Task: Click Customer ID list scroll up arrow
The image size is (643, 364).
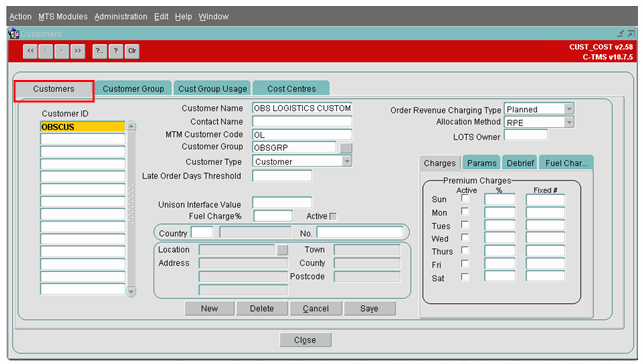Action: pyautogui.click(x=131, y=126)
